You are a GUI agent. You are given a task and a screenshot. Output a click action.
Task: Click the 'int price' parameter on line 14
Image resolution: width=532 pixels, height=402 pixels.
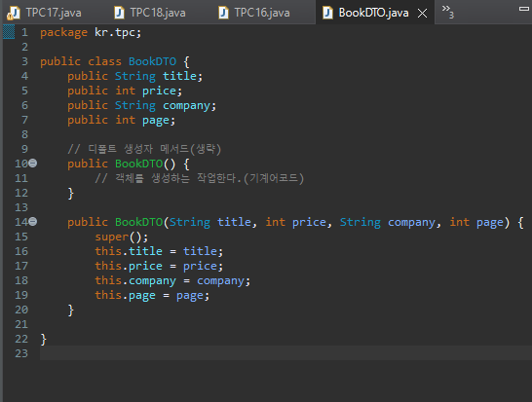point(296,222)
